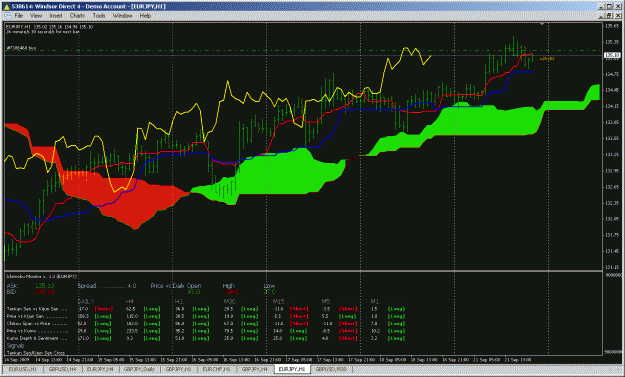Click the application icon in the title bar
This screenshot has width=625, height=377.
(x=6, y=6)
